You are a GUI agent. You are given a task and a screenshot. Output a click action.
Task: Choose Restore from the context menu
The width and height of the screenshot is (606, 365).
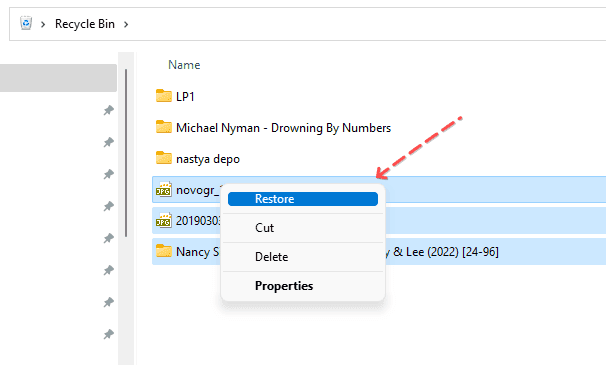coord(303,199)
